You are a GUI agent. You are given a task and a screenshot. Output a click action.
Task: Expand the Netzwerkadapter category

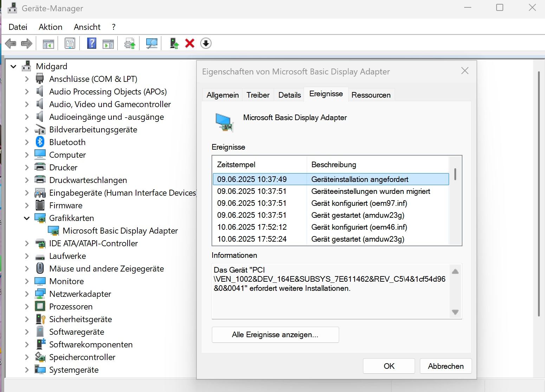[27, 294]
